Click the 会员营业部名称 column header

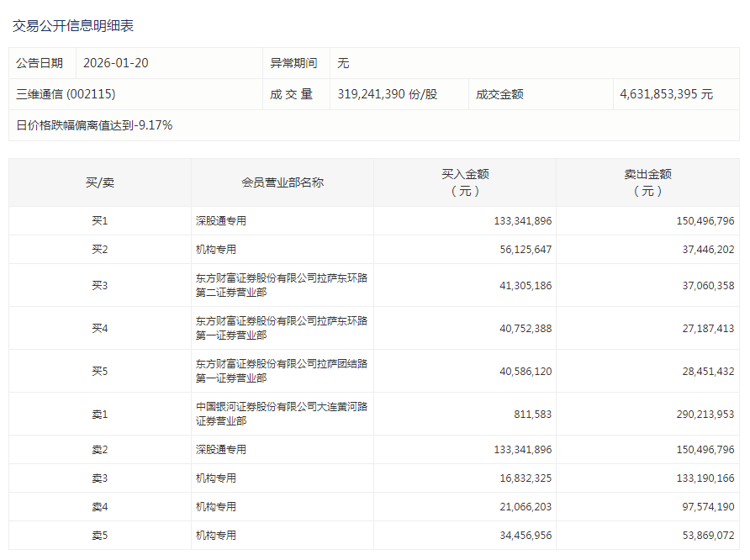282,182
